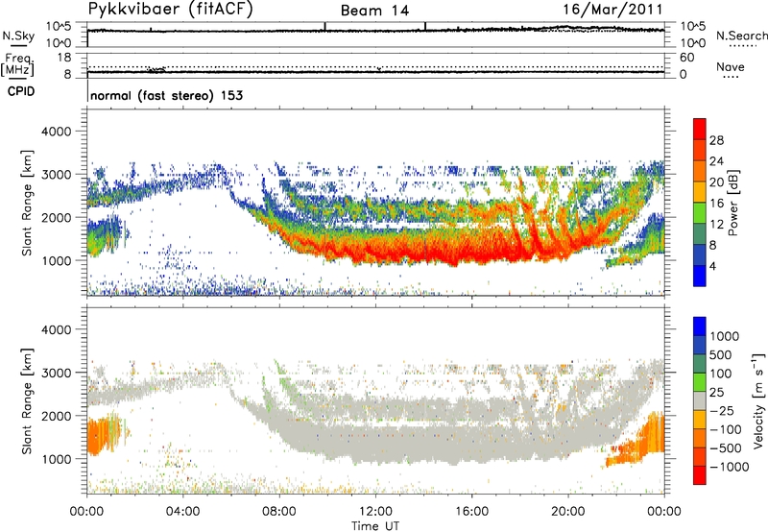The width and height of the screenshot is (768, 532).
Task: Click Slant Range [km] label of velocity panel
Action: tap(27, 400)
